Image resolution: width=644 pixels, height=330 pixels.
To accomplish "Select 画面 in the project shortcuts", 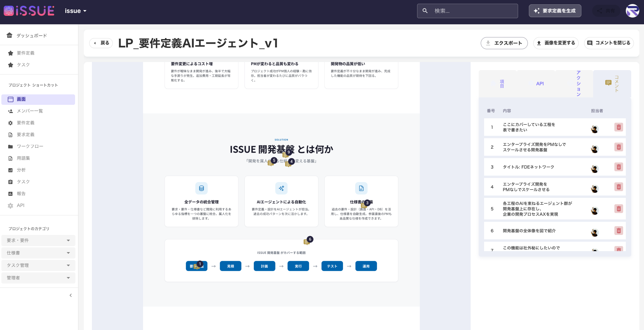I will coord(21,99).
